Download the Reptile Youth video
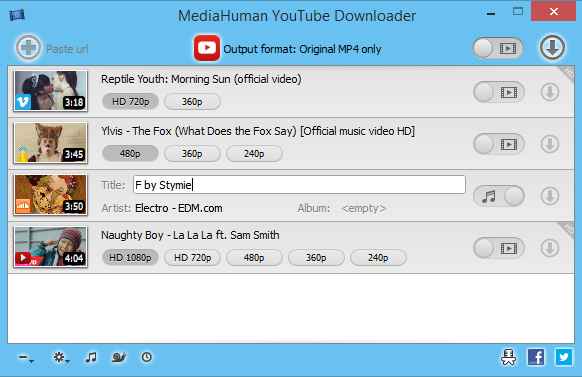This screenshot has width=582, height=377. tap(550, 92)
